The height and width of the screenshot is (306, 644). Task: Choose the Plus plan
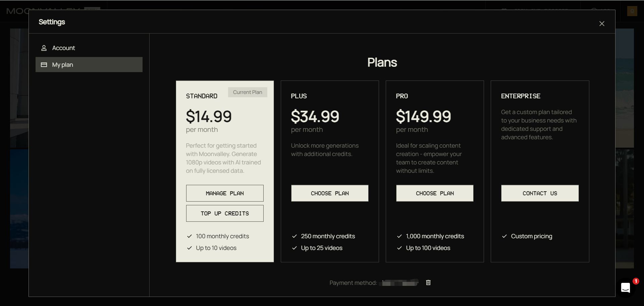[330, 193]
